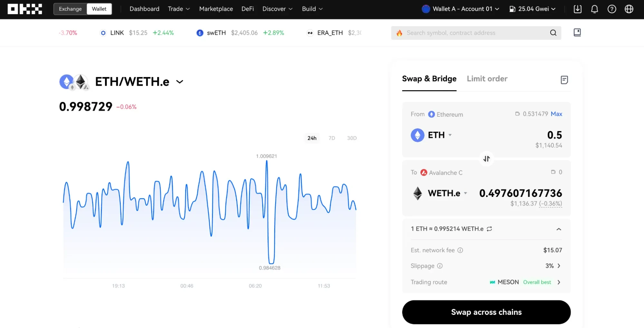Select the Limit order tab
This screenshot has height=328, width=644.
[x=487, y=79]
